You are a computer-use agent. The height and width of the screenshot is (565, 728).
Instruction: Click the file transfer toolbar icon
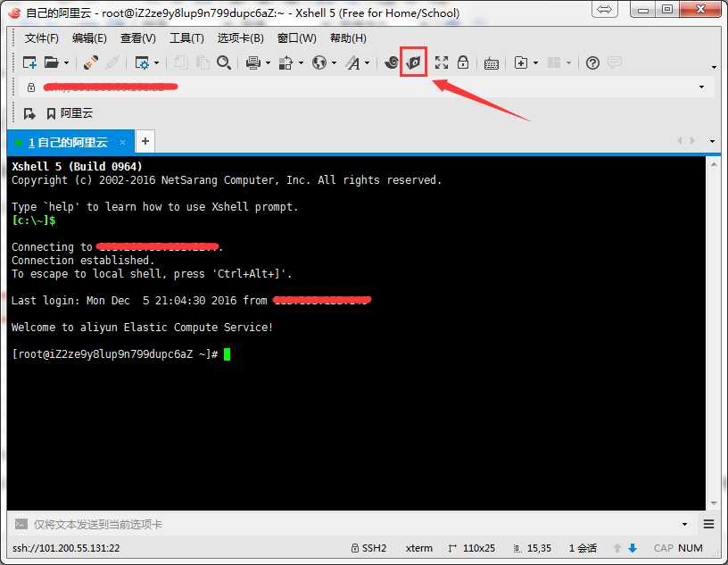286,62
